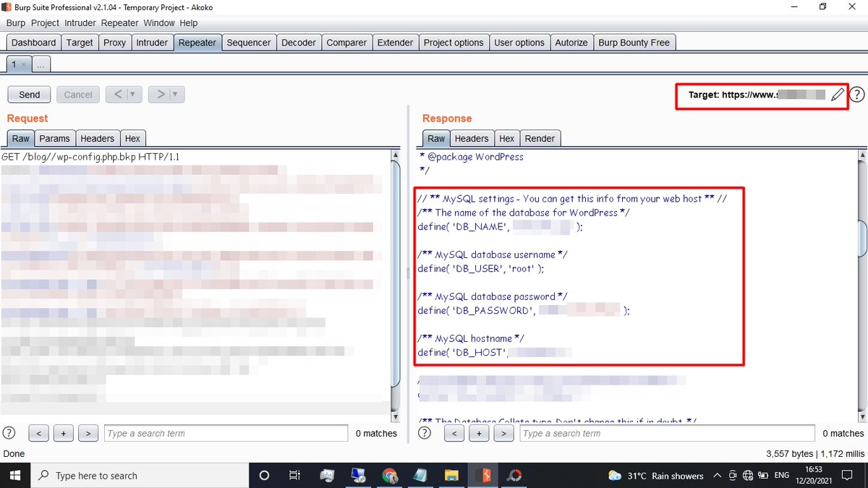This screenshot has width=868, height=488.
Task: Open the Repeater help question-mark icon
Action: pyautogui.click(x=856, y=95)
